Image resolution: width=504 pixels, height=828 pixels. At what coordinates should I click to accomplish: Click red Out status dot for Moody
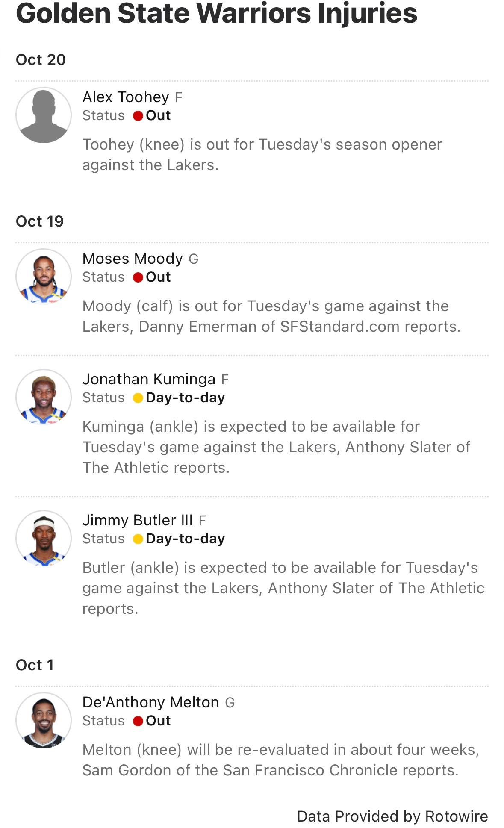tap(138, 277)
